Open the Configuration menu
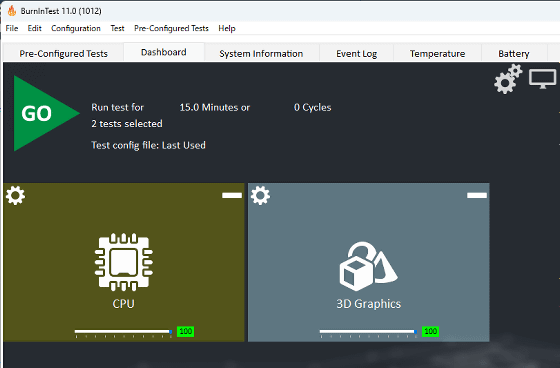Viewport: 560px width, 368px height. [76, 28]
